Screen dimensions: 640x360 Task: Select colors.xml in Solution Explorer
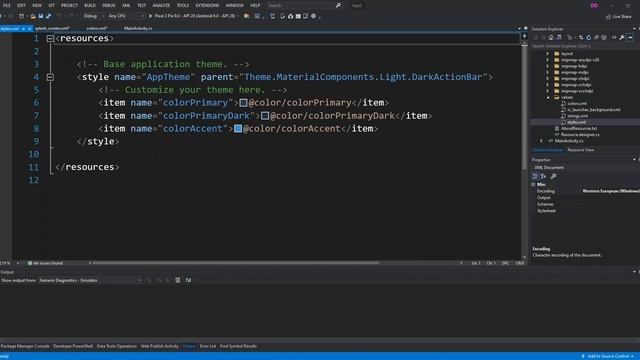(x=577, y=104)
